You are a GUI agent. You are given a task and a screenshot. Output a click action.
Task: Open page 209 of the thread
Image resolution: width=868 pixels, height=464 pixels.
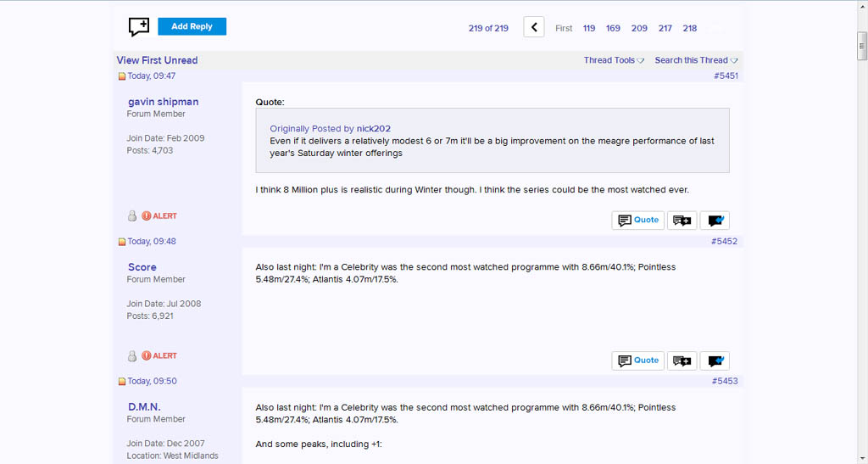(639, 28)
